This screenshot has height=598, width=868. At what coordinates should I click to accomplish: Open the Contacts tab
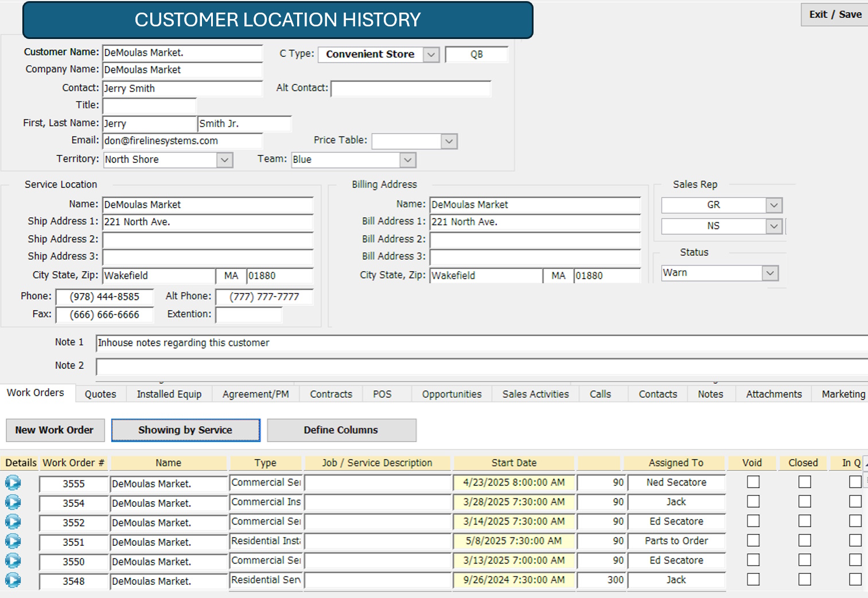click(x=658, y=394)
